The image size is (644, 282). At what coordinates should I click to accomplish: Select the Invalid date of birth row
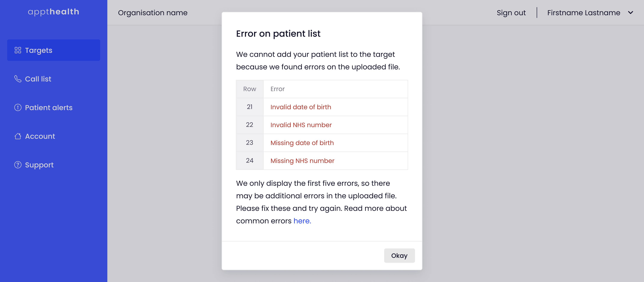click(322, 107)
